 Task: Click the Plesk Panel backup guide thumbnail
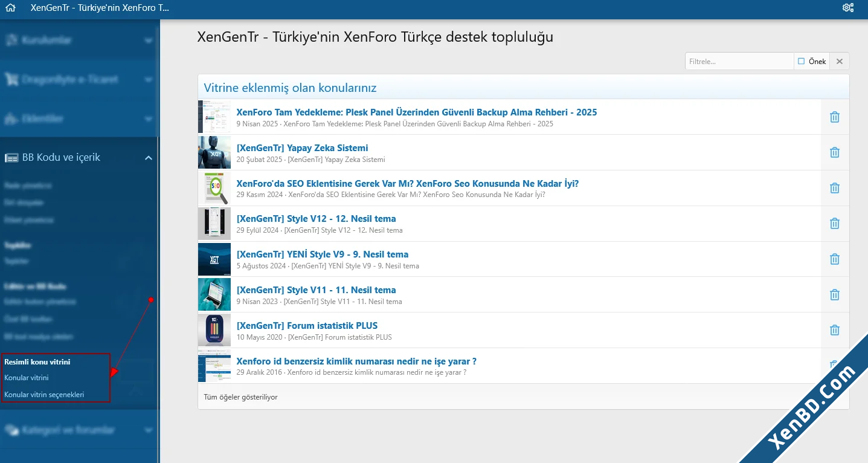tap(214, 117)
